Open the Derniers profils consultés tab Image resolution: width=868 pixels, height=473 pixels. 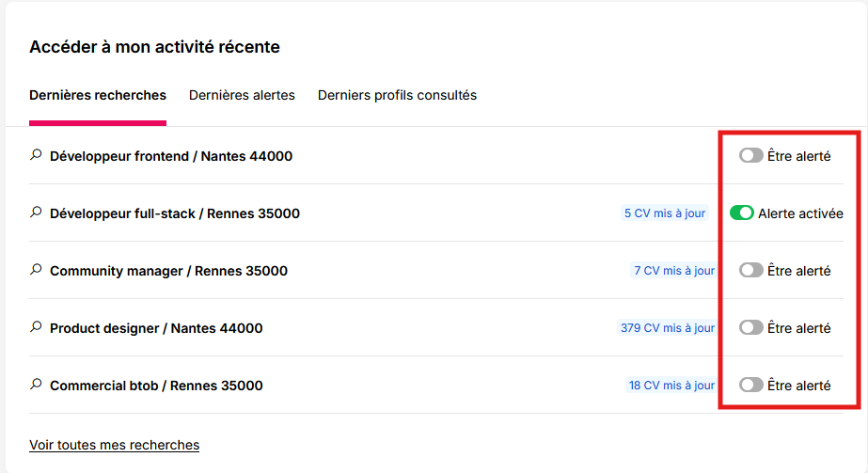tap(397, 95)
